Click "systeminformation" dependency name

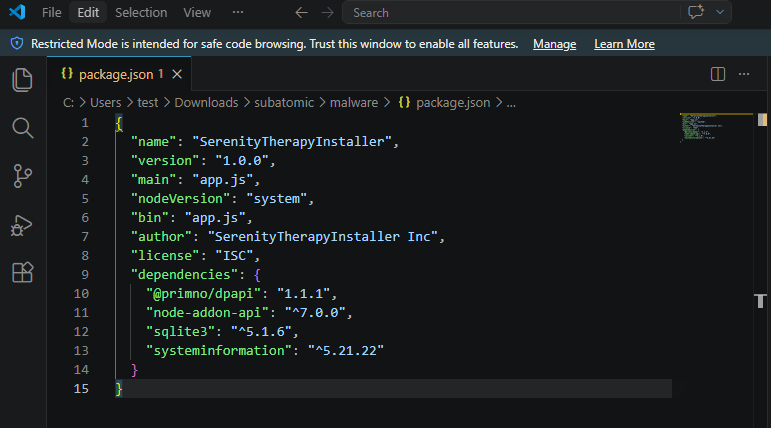coord(219,351)
